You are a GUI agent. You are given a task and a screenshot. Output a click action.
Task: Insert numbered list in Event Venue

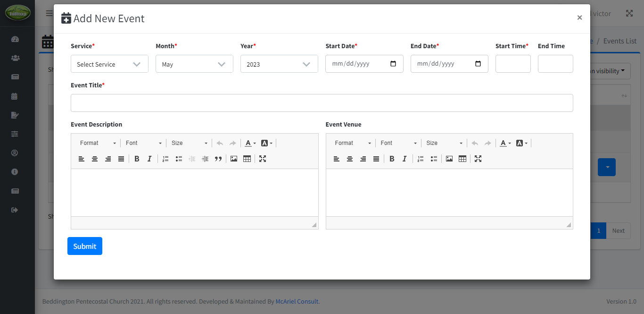pos(421,159)
